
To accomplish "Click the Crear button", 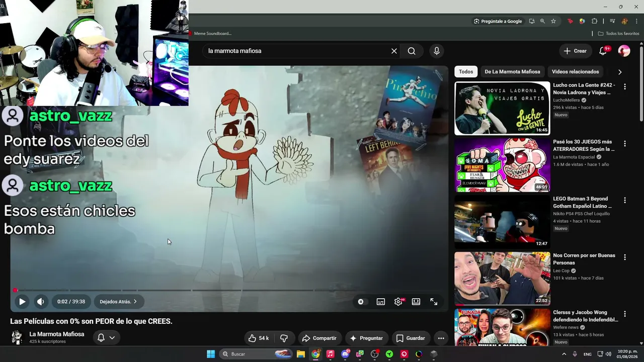I will (575, 51).
